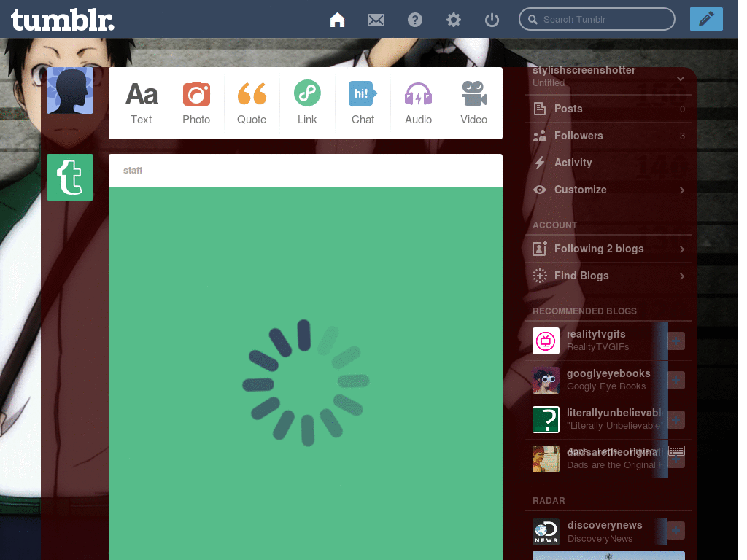Image resolution: width=747 pixels, height=560 pixels.
Task: Open Settings gear icon
Action: click(x=454, y=20)
